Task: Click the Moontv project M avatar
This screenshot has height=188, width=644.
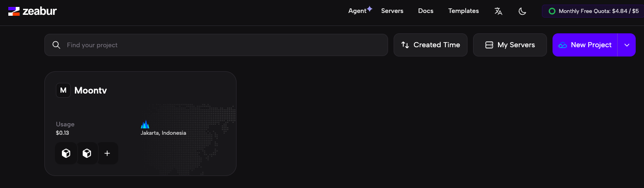Action: [63, 90]
